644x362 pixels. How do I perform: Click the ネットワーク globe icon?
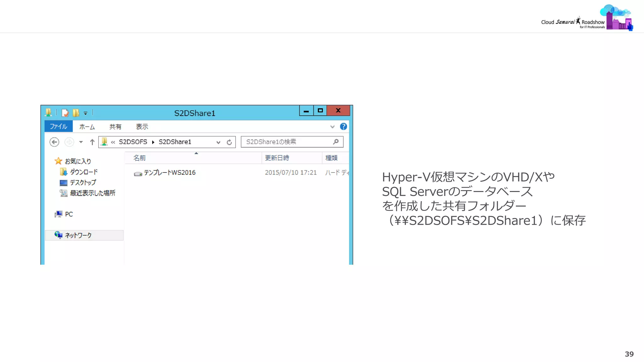point(58,235)
